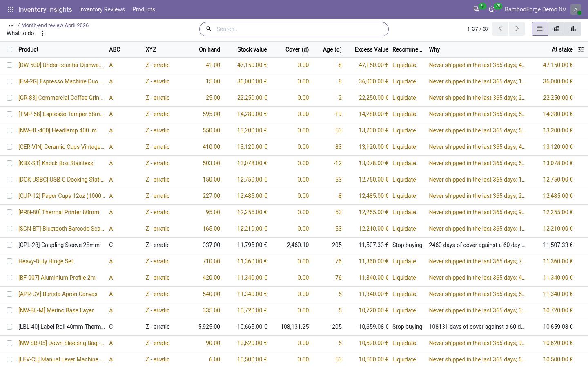Select the DW-500 Under-counter Dishwasher row checkbox
The height and width of the screenshot is (368, 588).
[x=9, y=65]
